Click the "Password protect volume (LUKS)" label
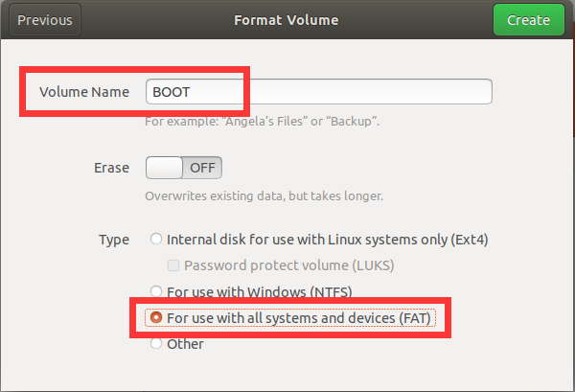 pyautogui.click(x=289, y=265)
